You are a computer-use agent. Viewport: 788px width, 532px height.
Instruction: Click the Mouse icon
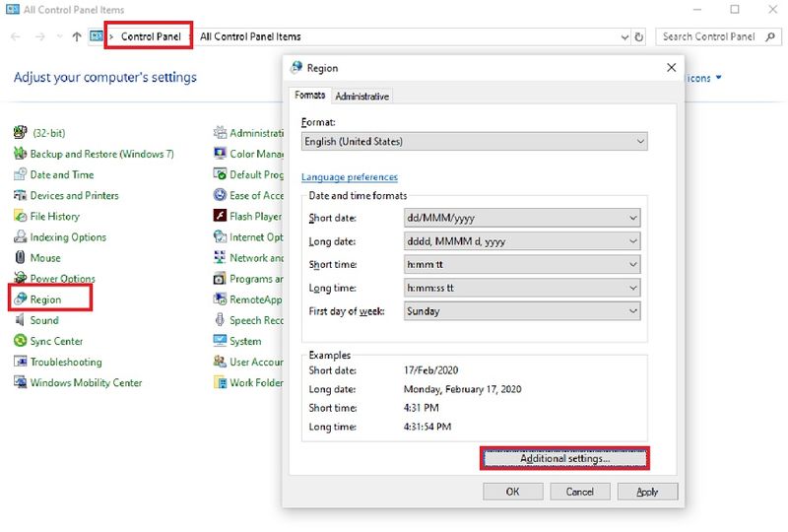21,258
